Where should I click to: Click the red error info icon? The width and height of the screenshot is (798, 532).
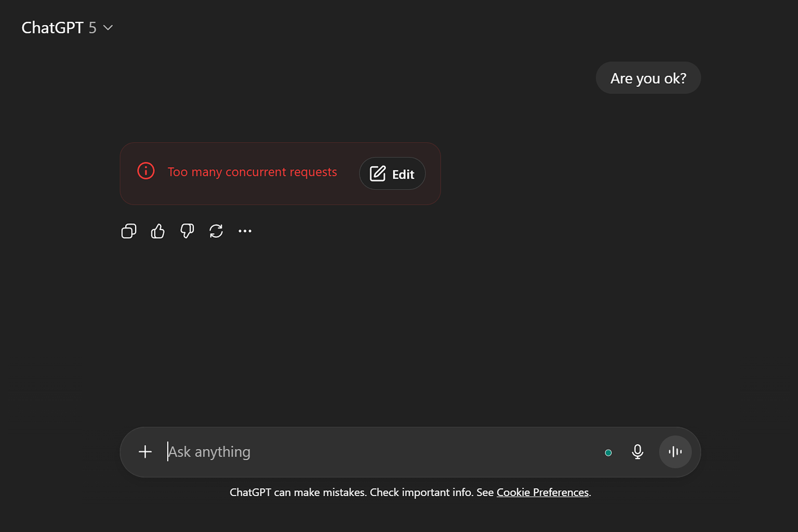146,171
